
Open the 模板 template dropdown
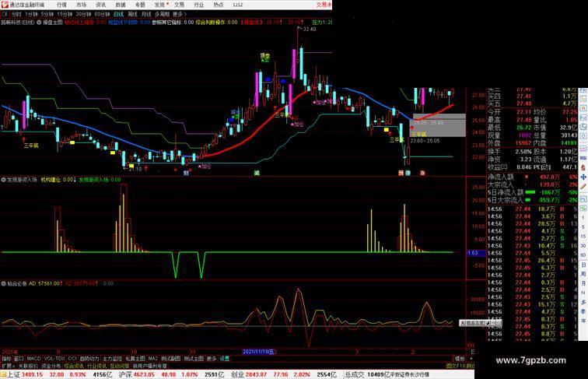coord(460,359)
